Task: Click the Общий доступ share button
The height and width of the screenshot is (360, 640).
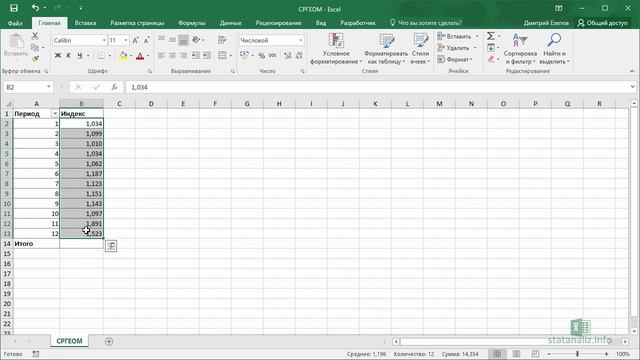Action: click(602, 23)
